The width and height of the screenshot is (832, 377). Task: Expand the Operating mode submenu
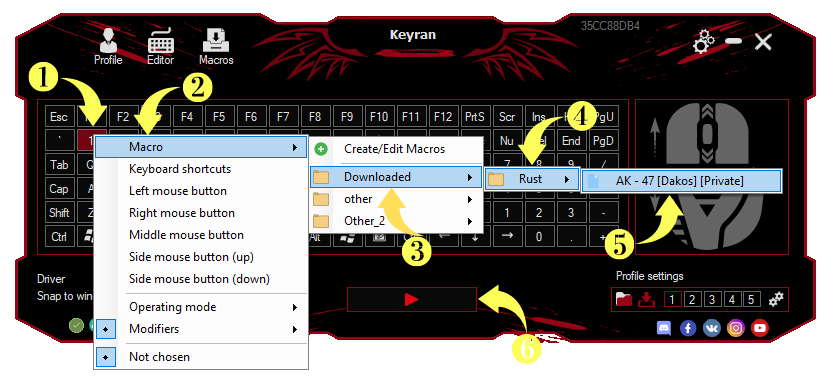(x=202, y=307)
